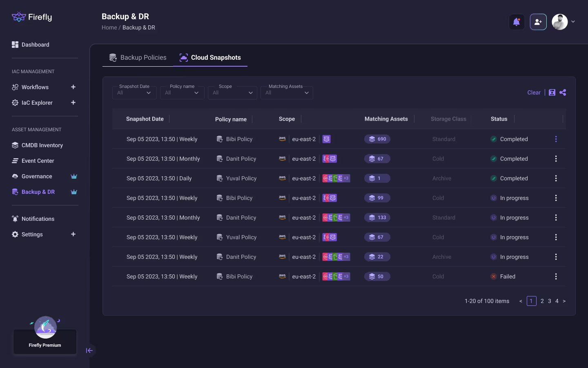Expand Workflows with the plus icon

pyautogui.click(x=73, y=87)
